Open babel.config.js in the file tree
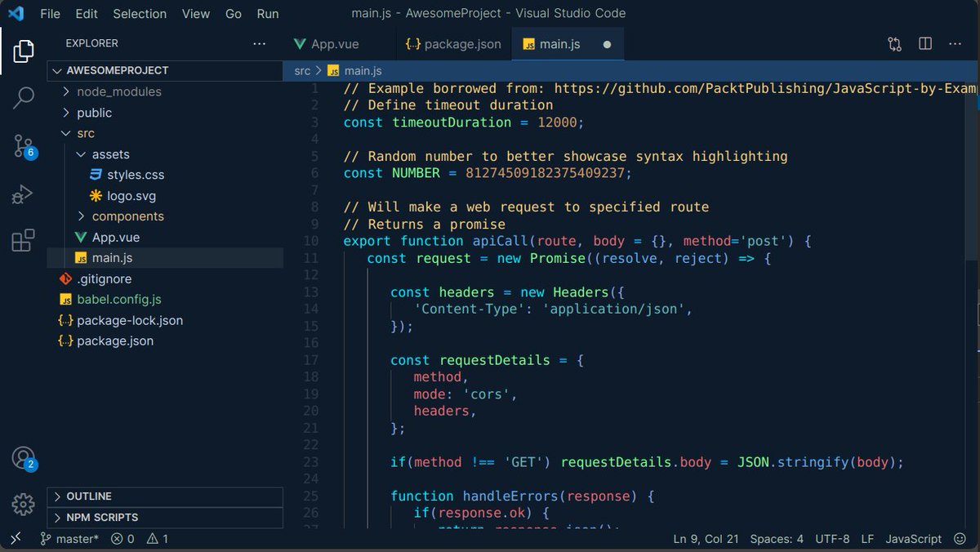Screen dimensions: 980x552 point(165,300)
